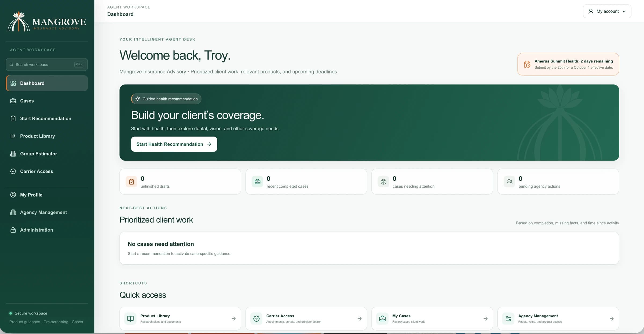Navigate to Product Library in sidebar
Screen dimensions: 644x334
[47, 136]
